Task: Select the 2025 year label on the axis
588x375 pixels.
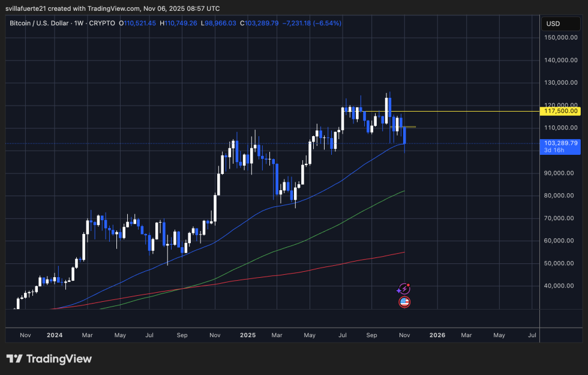Action: pos(247,335)
